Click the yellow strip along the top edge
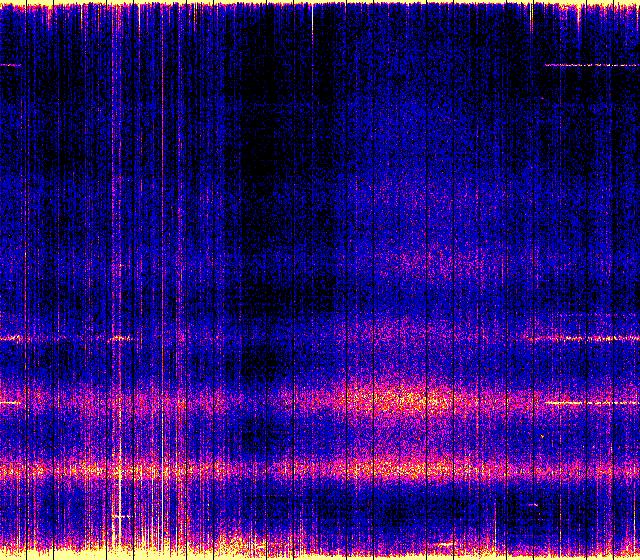The height and width of the screenshot is (560, 640). [x=320, y=4]
